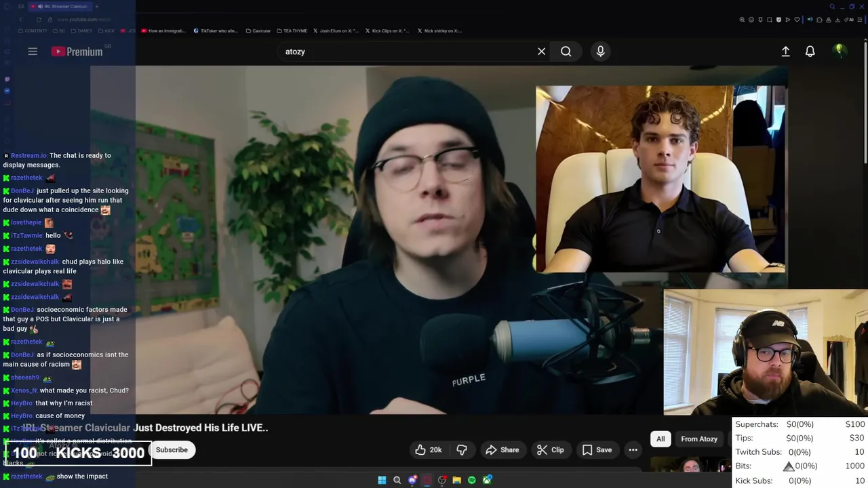Create a clip with Clip button
This screenshot has width=868, height=488.
coord(551,450)
